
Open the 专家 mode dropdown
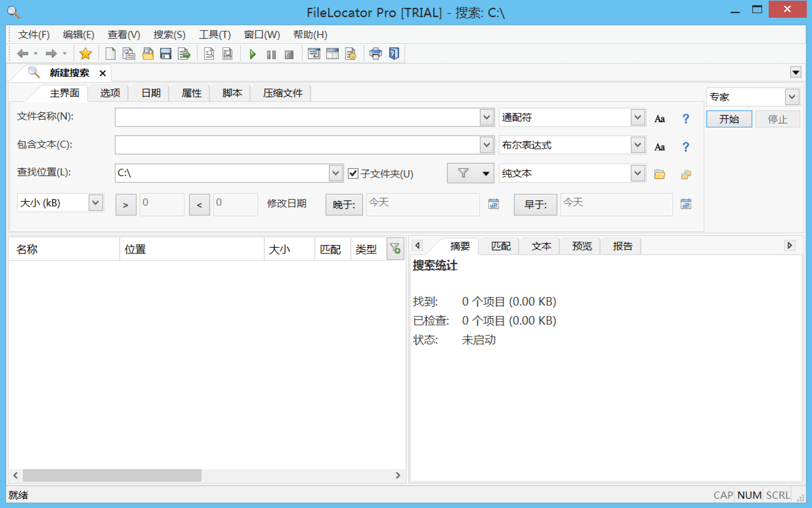pyautogui.click(x=792, y=97)
